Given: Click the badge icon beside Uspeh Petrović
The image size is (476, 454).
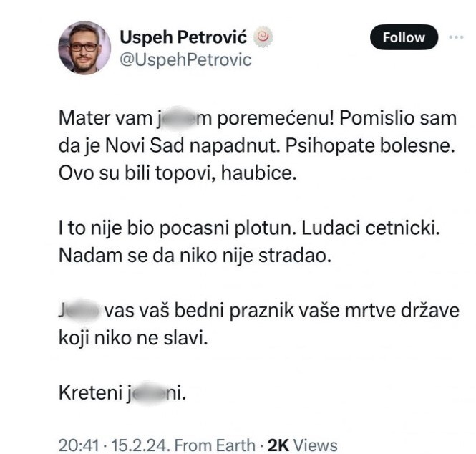Looking at the screenshot, I should click(x=265, y=37).
